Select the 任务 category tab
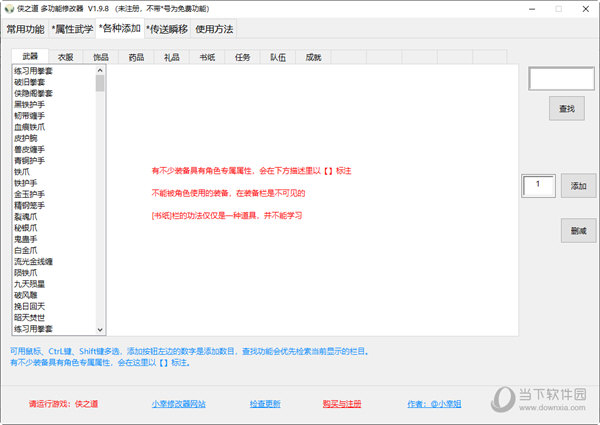The width and height of the screenshot is (600, 425). (x=242, y=57)
